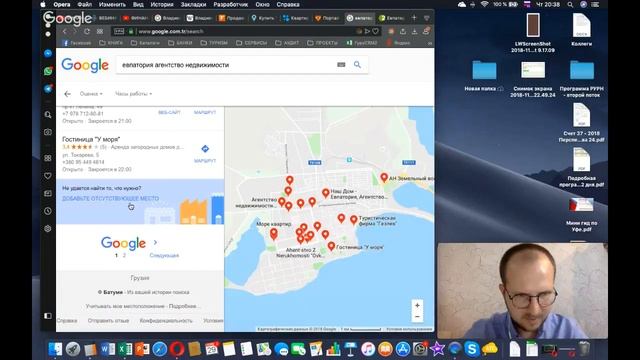Open the ТУРИЗМ bookmarks folder
The image size is (640, 360).
click(x=214, y=43)
